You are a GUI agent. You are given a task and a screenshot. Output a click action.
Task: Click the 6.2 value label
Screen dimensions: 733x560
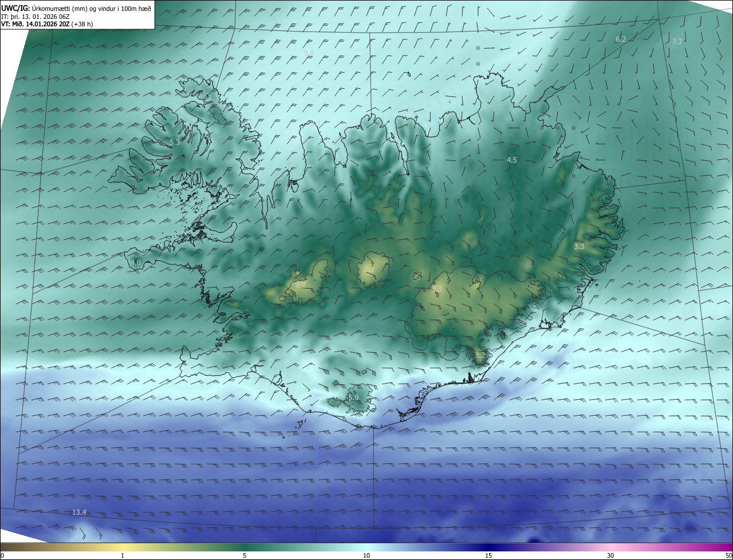click(621, 39)
